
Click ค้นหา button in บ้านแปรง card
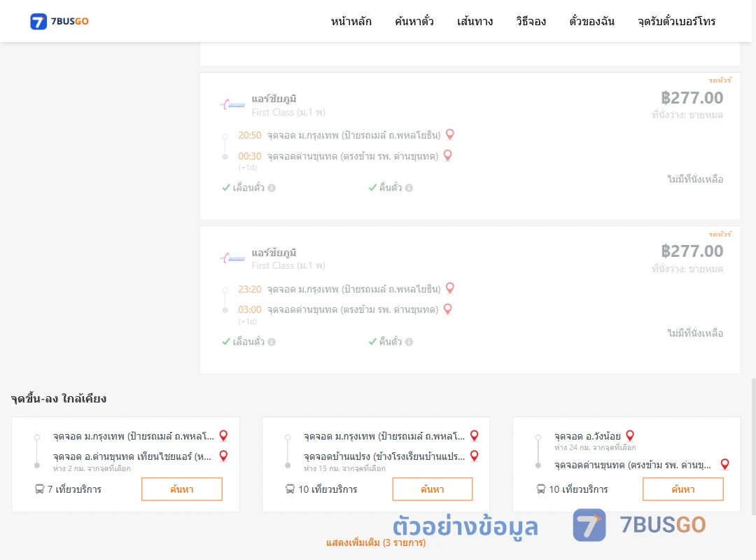point(433,489)
